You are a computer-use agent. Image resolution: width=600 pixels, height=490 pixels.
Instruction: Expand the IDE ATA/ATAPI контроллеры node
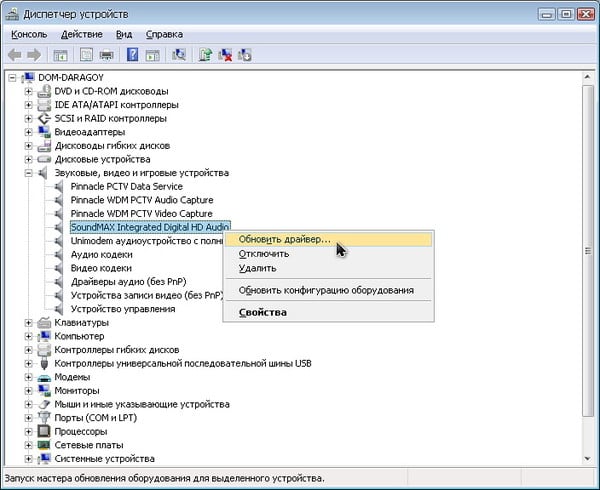coord(28,105)
